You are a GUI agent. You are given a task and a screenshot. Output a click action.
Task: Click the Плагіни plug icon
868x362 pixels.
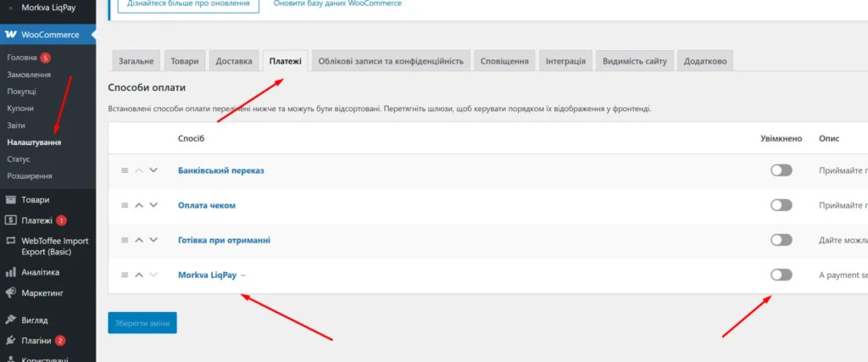click(10, 341)
